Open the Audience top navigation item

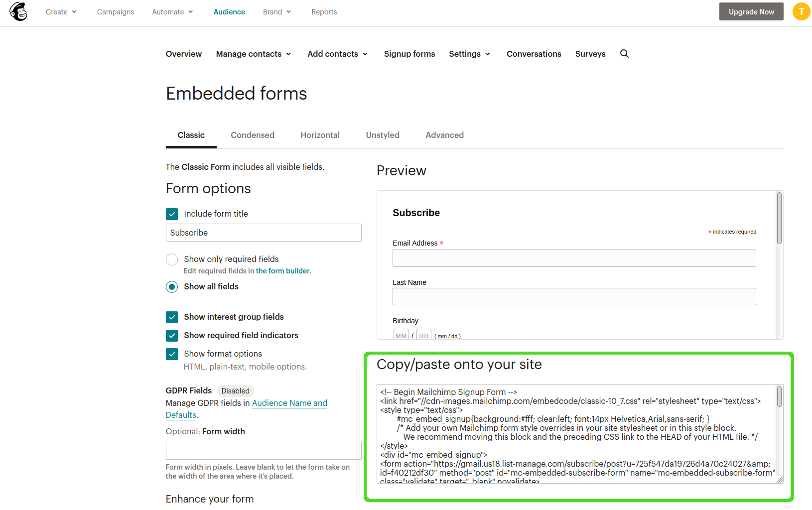229,12
